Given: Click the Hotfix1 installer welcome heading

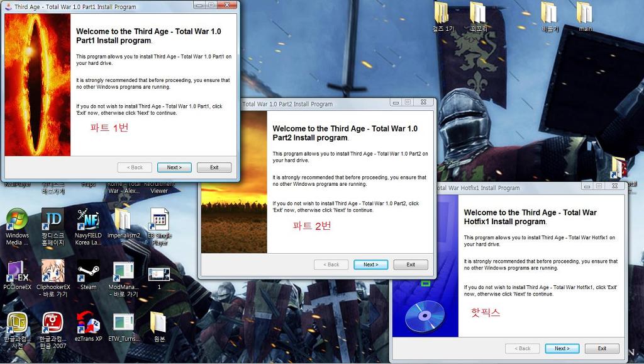Looking at the screenshot, I should click(530, 217).
